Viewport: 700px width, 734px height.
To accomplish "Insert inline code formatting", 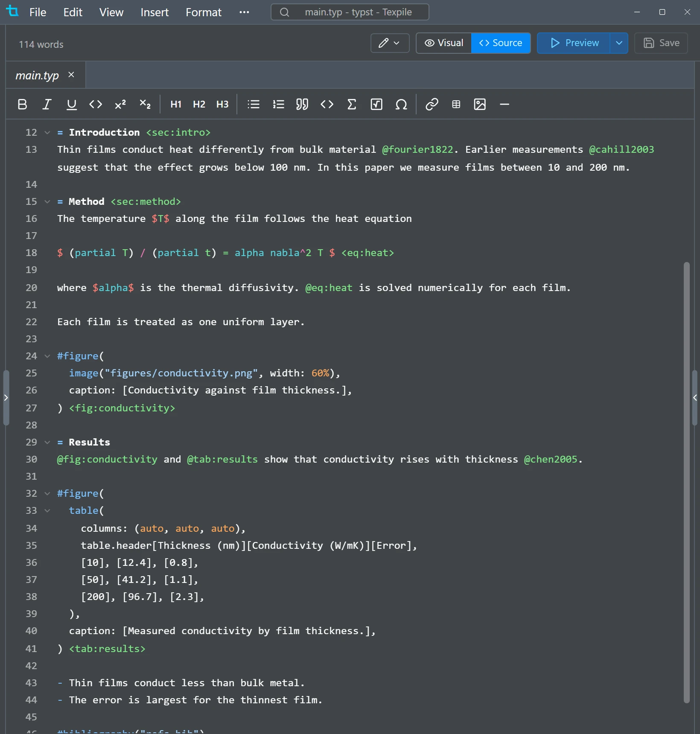I will coord(96,104).
